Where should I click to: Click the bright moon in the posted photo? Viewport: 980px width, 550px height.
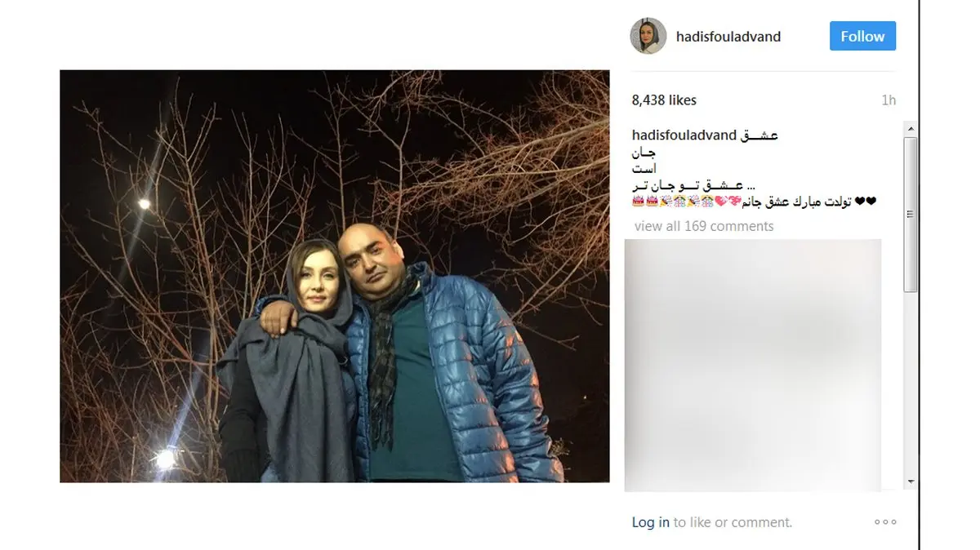144,204
